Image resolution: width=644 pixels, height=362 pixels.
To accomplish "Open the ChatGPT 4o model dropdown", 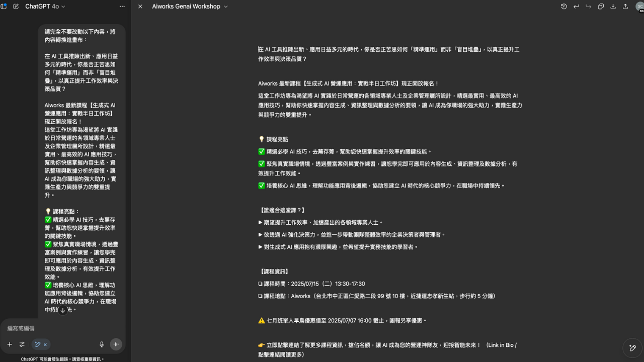I will click(x=45, y=7).
